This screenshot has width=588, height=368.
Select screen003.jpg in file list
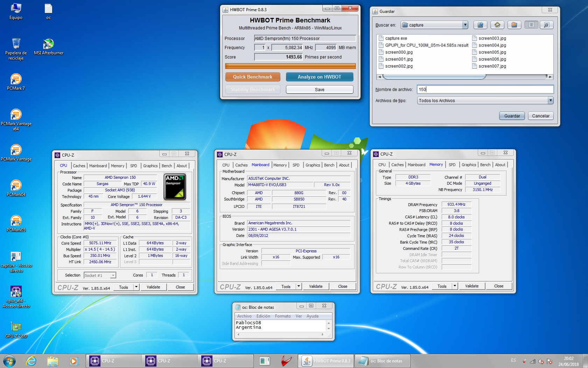489,38
